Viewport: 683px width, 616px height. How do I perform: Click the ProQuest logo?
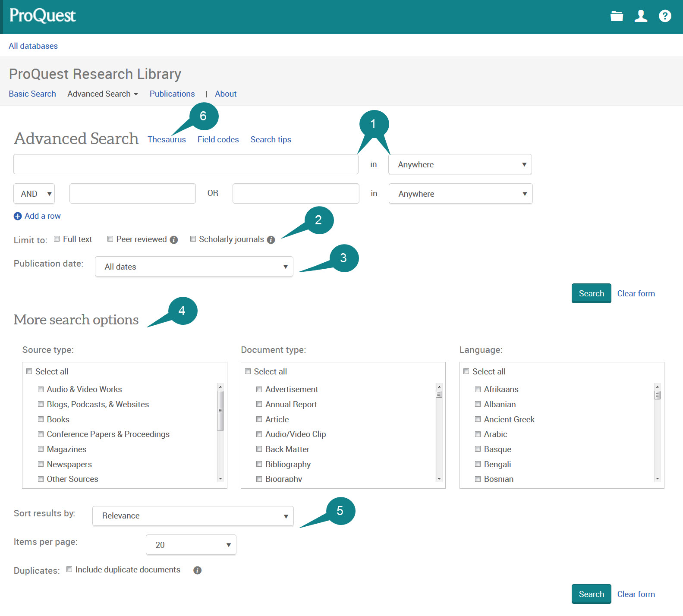tap(42, 16)
